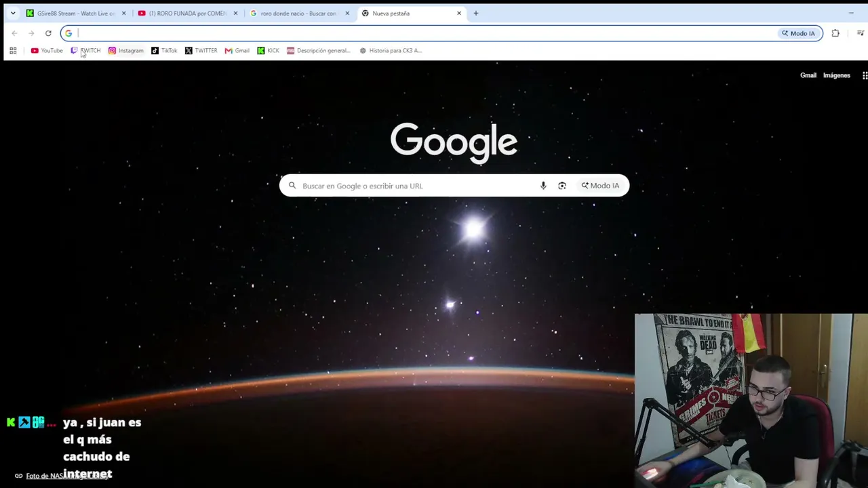
Task: Open the Google apps grid launcher
Action: tap(865, 75)
